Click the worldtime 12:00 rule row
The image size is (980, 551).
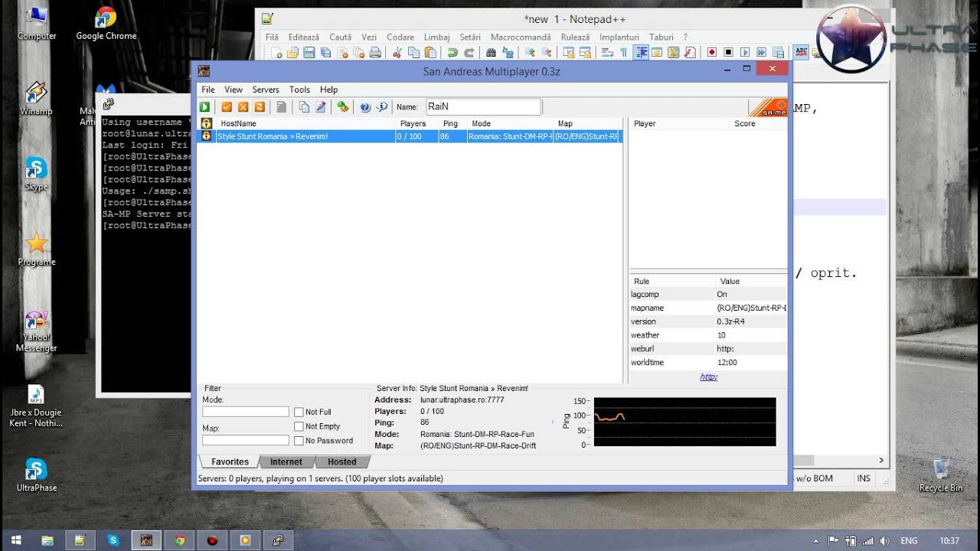708,363
